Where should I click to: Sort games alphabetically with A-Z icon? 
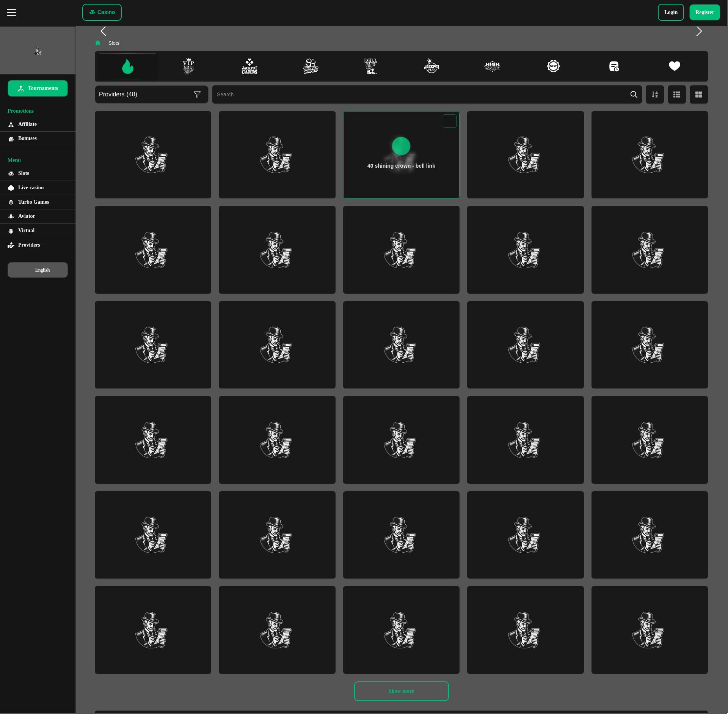pyautogui.click(x=654, y=94)
